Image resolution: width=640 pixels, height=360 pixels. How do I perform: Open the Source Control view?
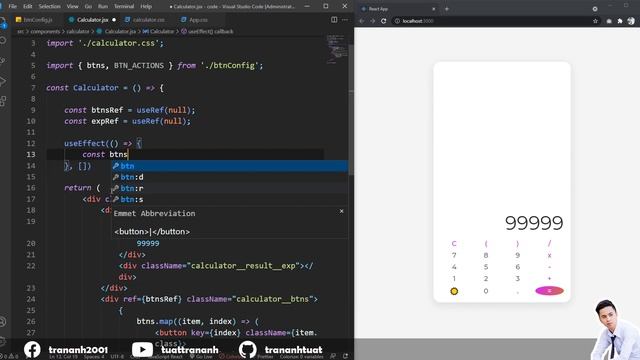click(3, 61)
